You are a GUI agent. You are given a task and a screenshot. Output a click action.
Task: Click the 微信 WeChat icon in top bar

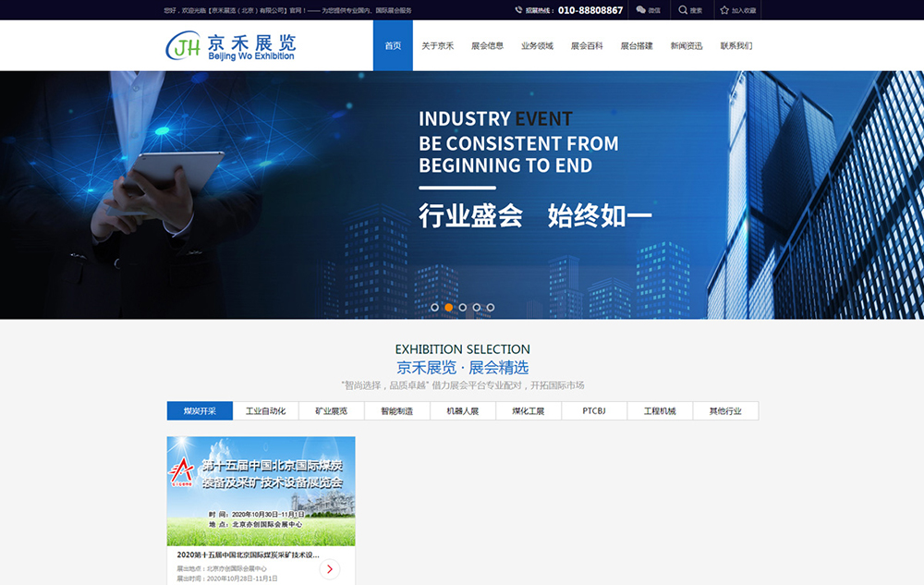(641, 10)
